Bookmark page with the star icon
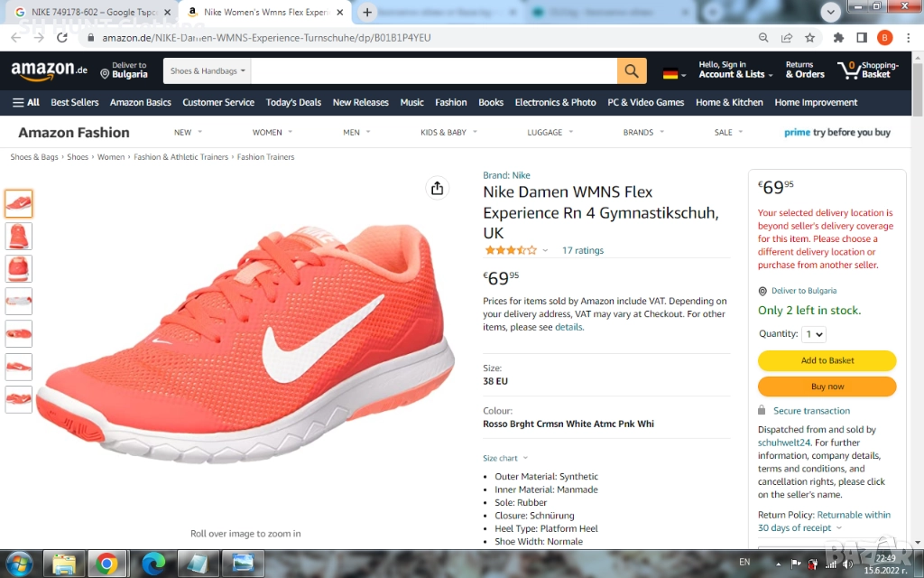 [810, 38]
